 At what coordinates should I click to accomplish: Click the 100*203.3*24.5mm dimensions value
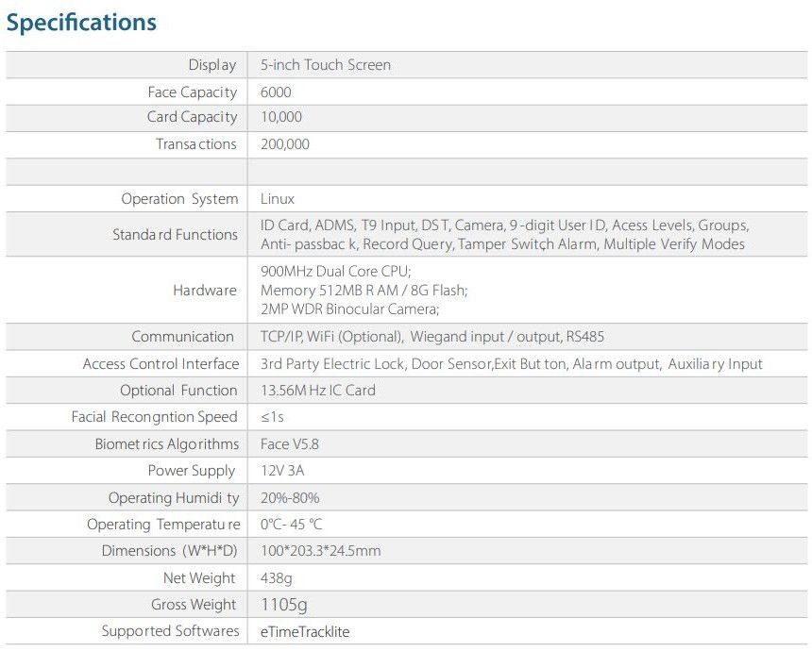(x=321, y=551)
